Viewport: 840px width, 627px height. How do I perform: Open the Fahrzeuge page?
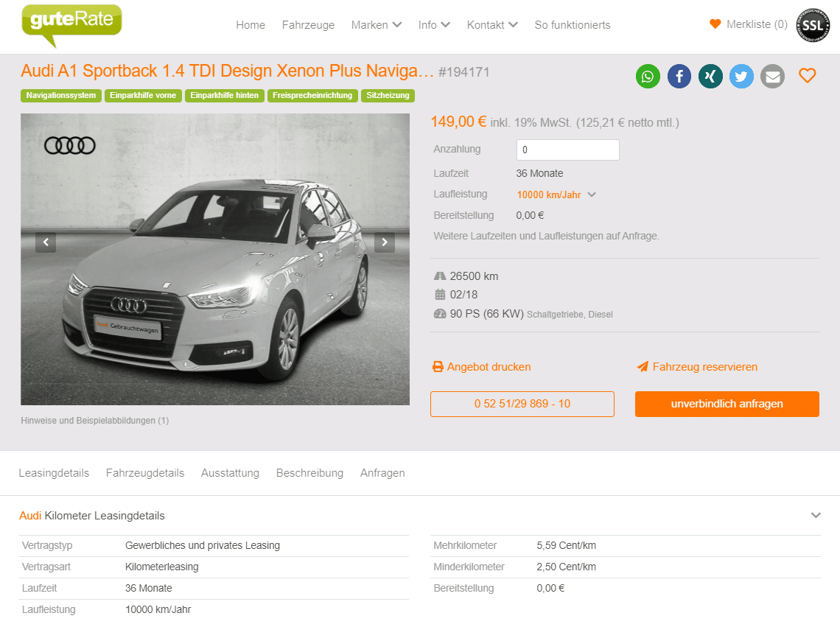pos(308,25)
